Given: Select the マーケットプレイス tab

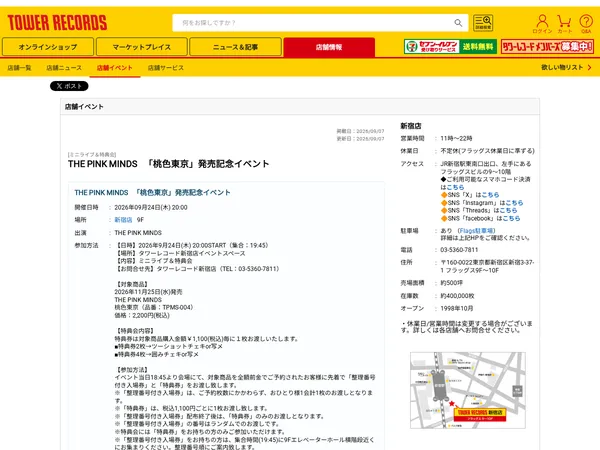Looking at the screenshot, I should click(142, 47).
